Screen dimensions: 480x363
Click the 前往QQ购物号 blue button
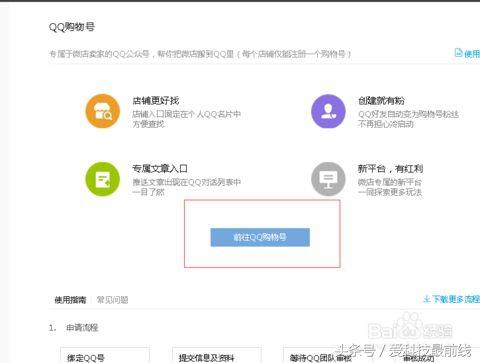pos(260,237)
